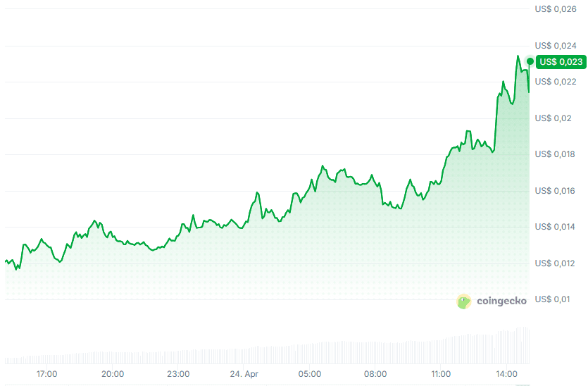Click the green US$ 0,023 price tag
588x386 pixels.
click(x=561, y=62)
